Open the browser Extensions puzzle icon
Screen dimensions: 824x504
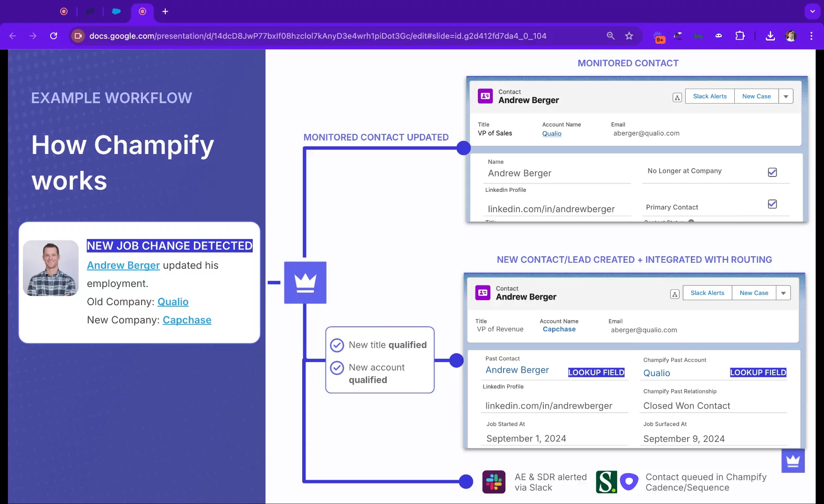point(740,36)
